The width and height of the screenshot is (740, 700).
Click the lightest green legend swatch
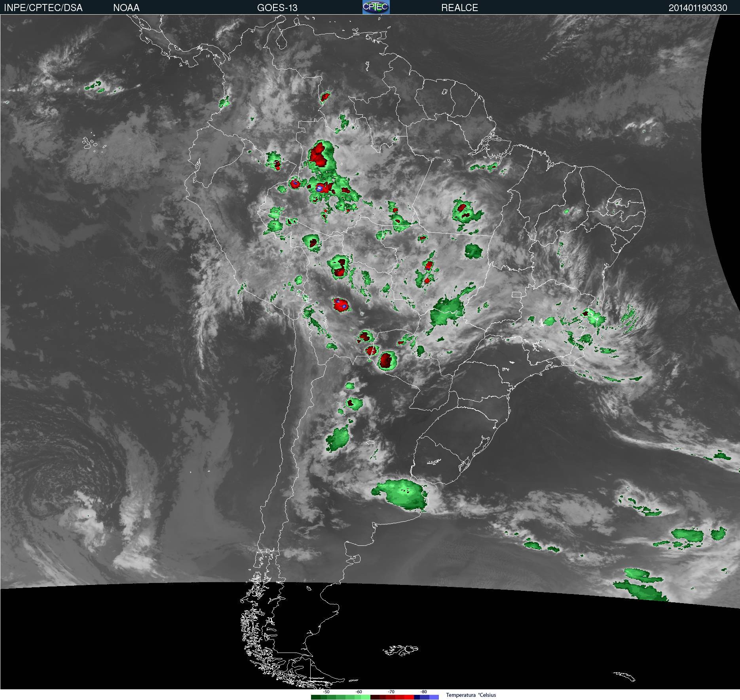tap(366, 697)
